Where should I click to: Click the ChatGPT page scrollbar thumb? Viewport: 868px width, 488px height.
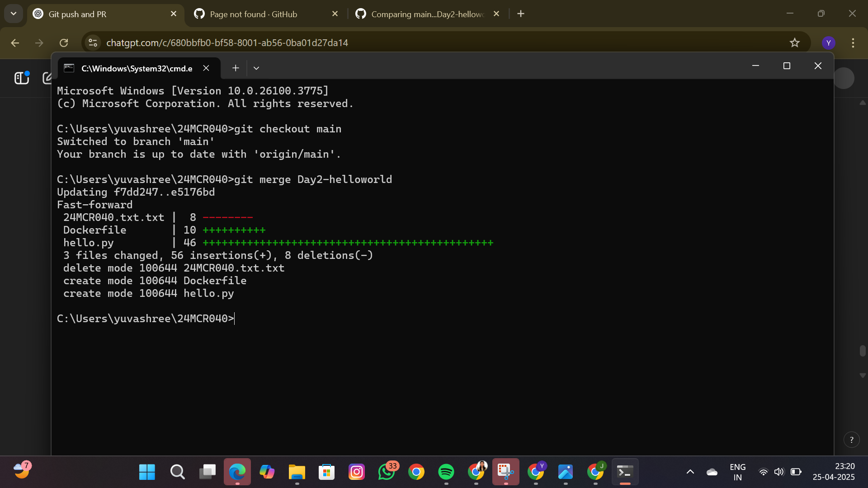(863, 351)
